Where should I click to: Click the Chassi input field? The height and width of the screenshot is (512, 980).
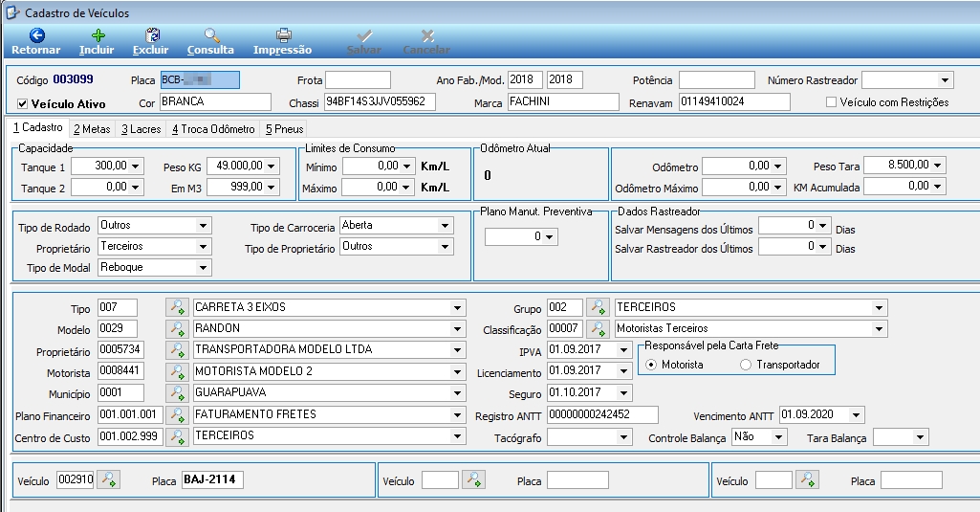click(380, 101)
